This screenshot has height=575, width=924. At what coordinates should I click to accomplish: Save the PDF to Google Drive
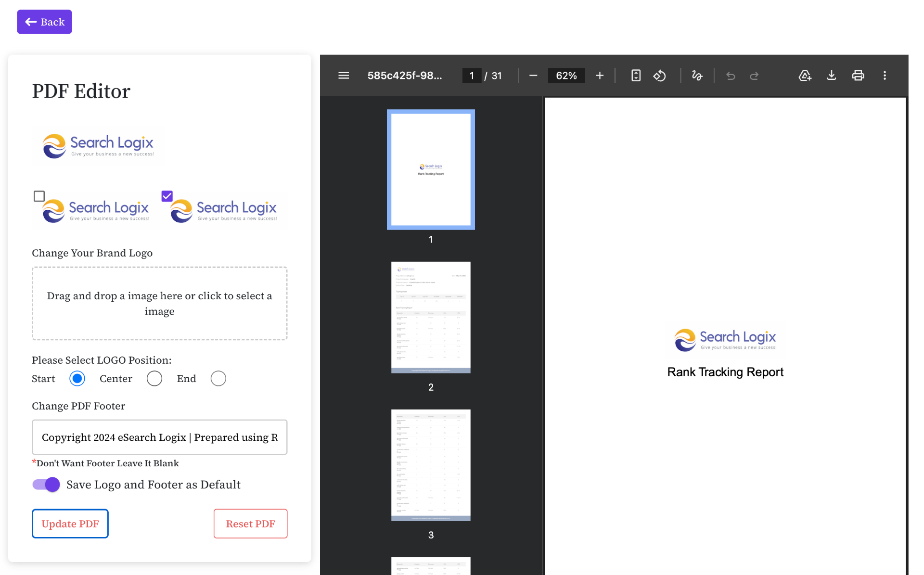805,76
